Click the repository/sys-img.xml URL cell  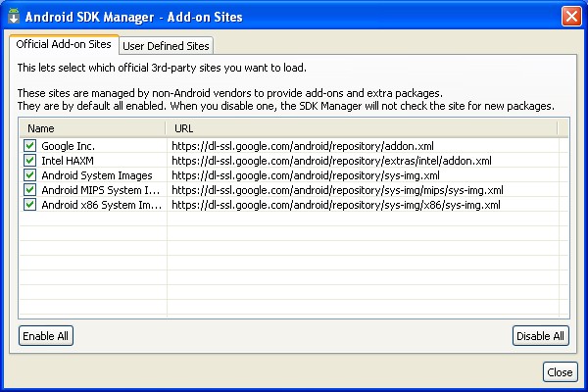(x=306, y=175)
